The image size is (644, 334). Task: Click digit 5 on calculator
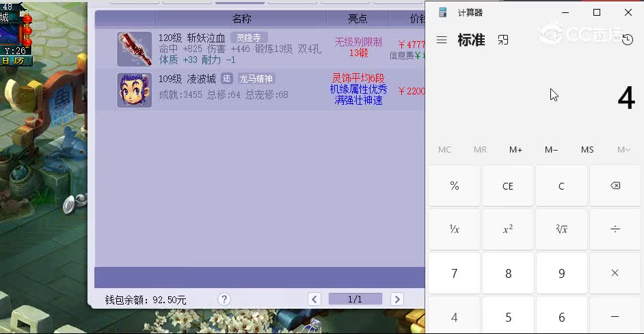point(508,316)
